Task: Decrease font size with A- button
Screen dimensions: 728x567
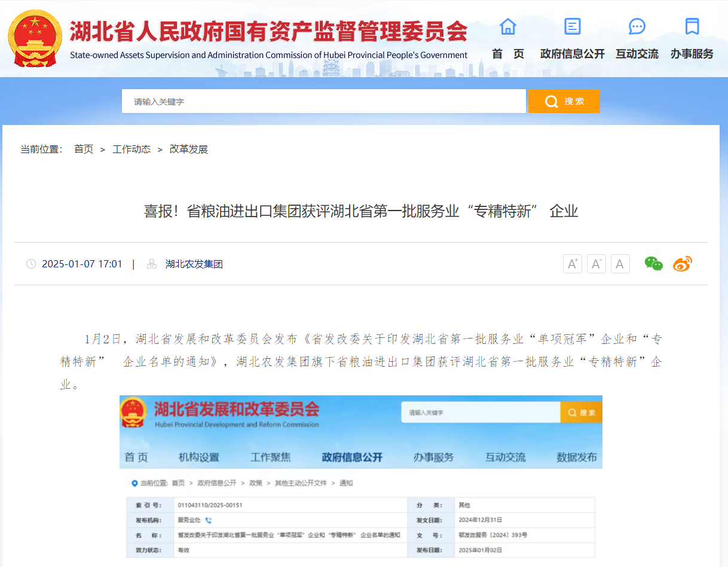Action: pos(596,264)
